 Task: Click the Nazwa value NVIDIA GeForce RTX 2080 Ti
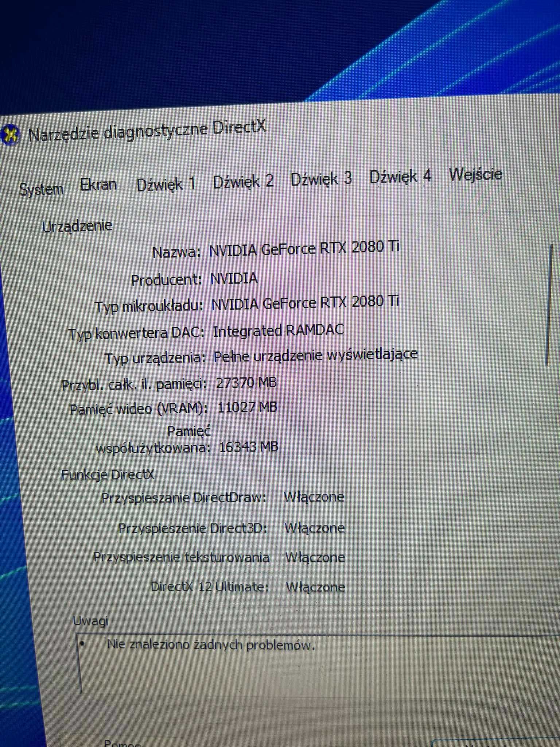(304, 249)
